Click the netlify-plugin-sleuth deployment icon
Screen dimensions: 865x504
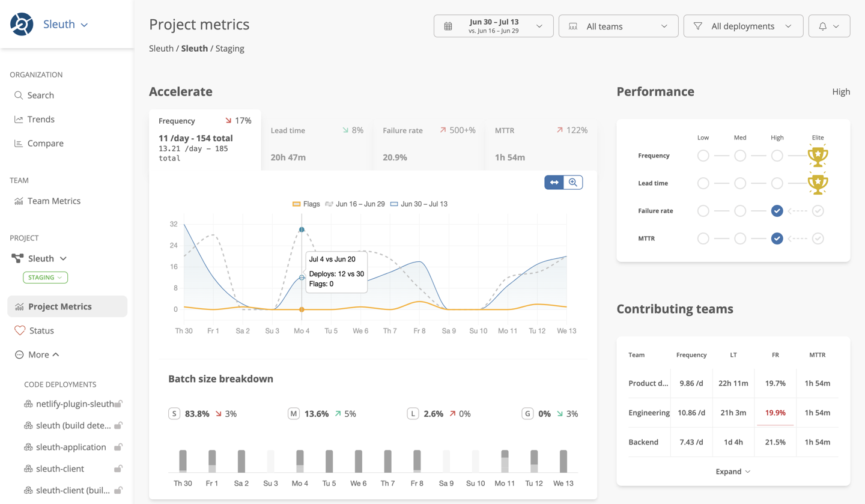28,404
